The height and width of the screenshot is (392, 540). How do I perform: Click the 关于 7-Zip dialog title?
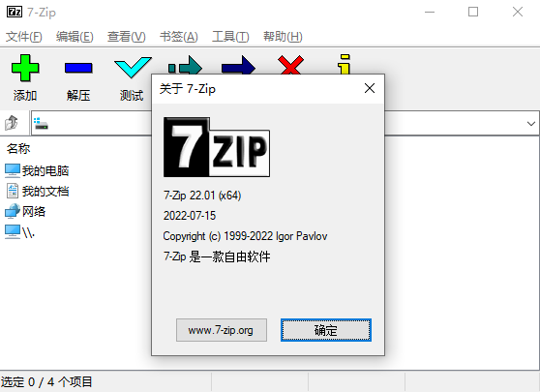188,89
